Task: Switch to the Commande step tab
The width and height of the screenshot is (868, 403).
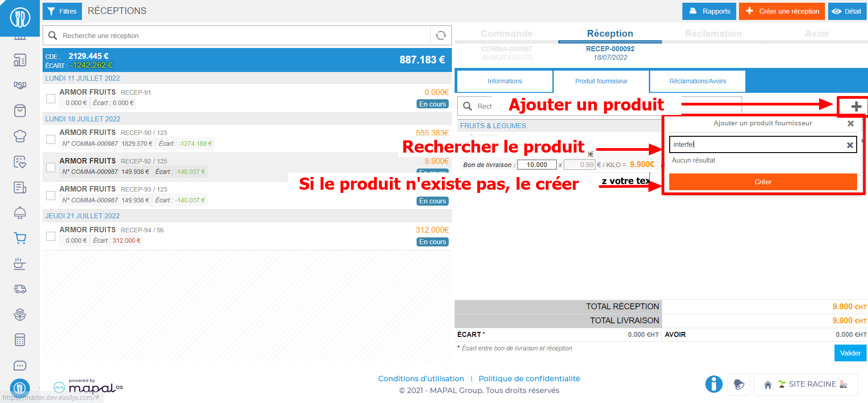Action: pyautogui.click(x=506, y=34)
